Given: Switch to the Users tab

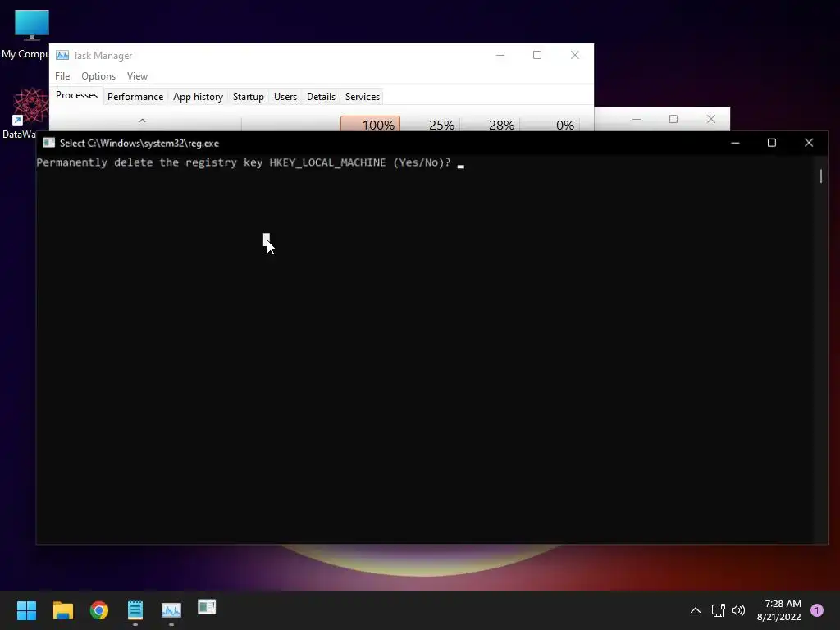Looking at the screenshot, I should [x=285, y=97].
